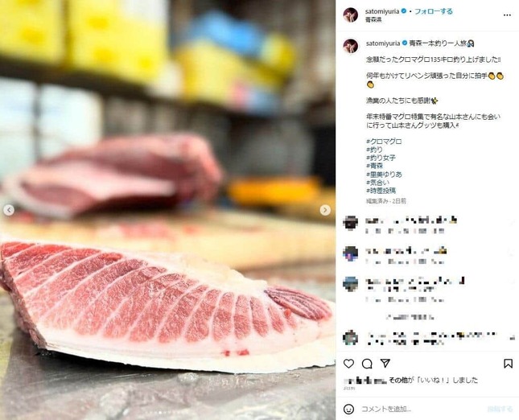Open the #時差投稿 hashtag
This screenshot has width=519, height=420.
tap(381, 191)
